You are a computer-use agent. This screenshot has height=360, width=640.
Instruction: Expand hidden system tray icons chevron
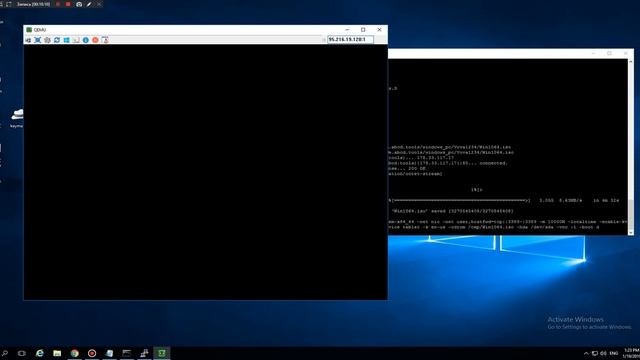click(x=586, y=353)
